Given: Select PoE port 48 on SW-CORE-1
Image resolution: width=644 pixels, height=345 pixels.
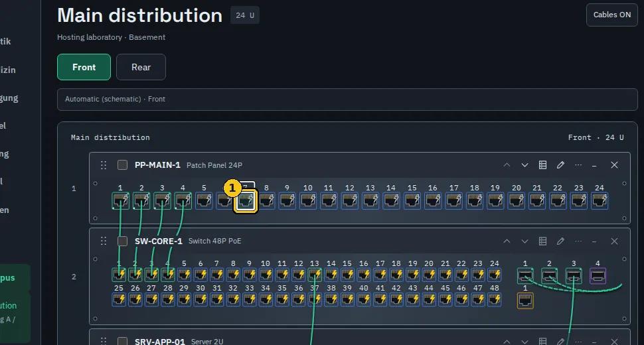Looking at the screenshot, I should tap(494, 299).
